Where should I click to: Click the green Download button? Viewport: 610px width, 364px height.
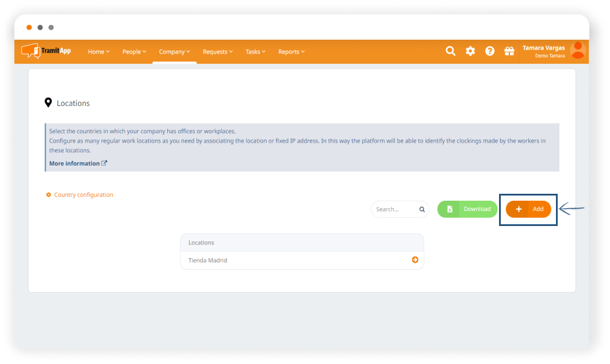[467, 209]
